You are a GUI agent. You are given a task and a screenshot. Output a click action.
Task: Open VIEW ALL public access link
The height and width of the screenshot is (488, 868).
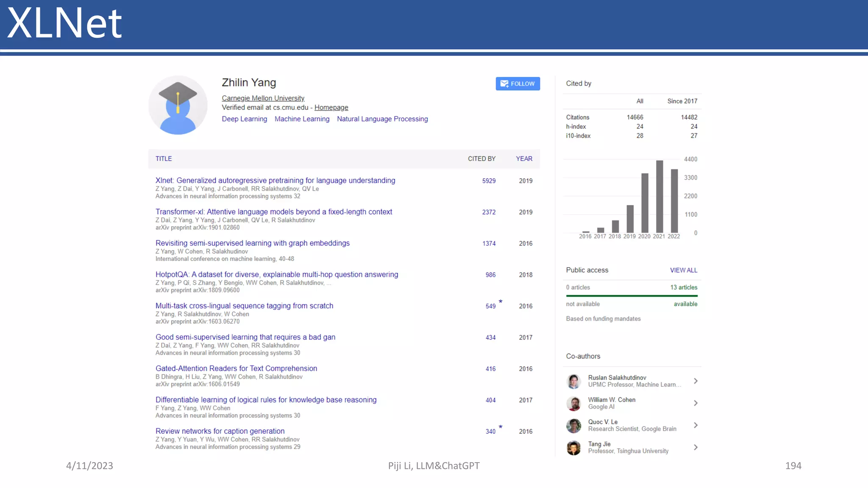point(683,270)
